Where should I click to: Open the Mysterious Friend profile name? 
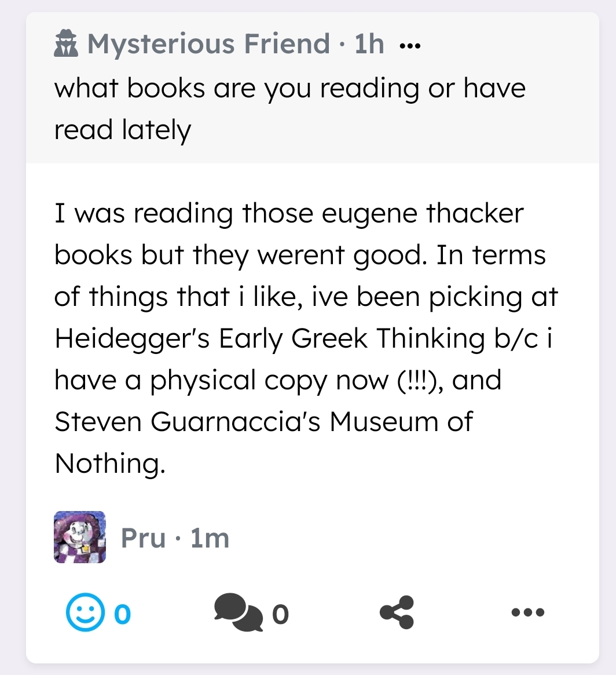208,43
